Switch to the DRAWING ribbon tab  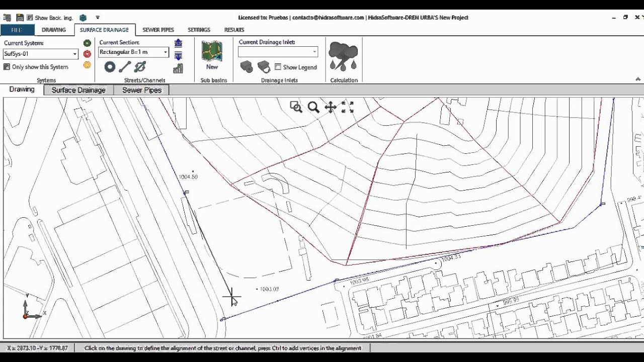(x=54, y=30)
